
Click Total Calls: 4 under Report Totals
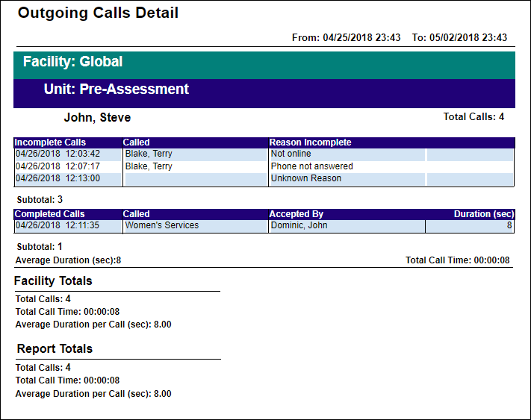point(43,368)
